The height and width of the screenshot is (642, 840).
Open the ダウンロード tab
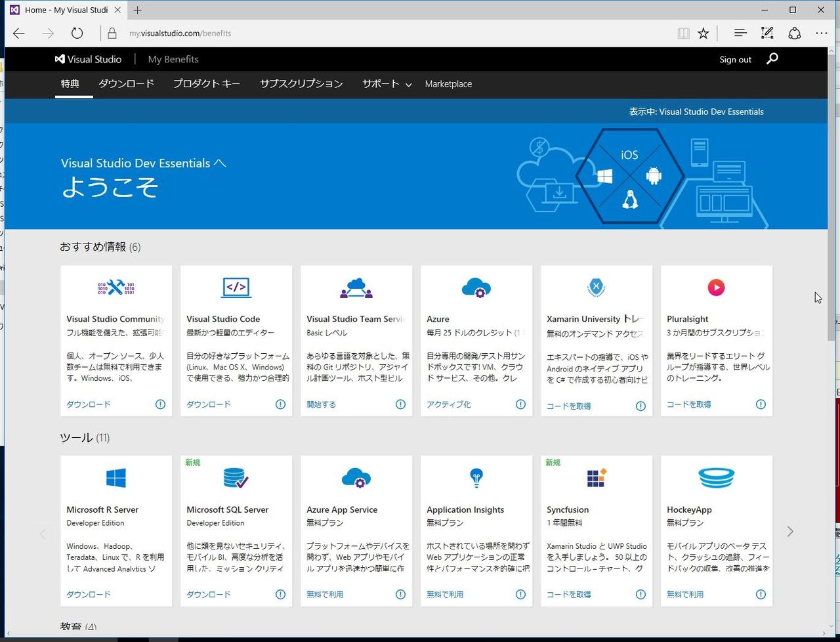click(126, 84)
